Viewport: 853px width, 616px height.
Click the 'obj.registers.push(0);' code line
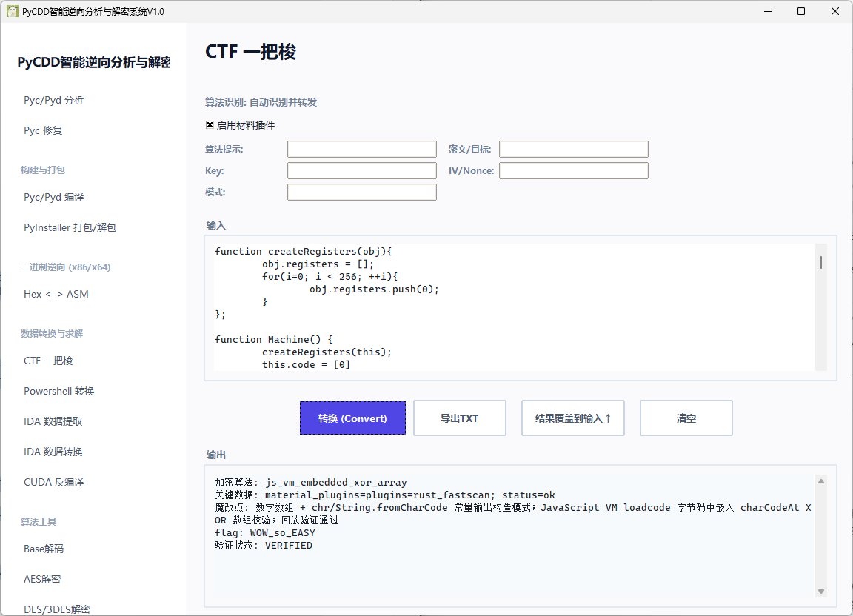tap(374, 289)
